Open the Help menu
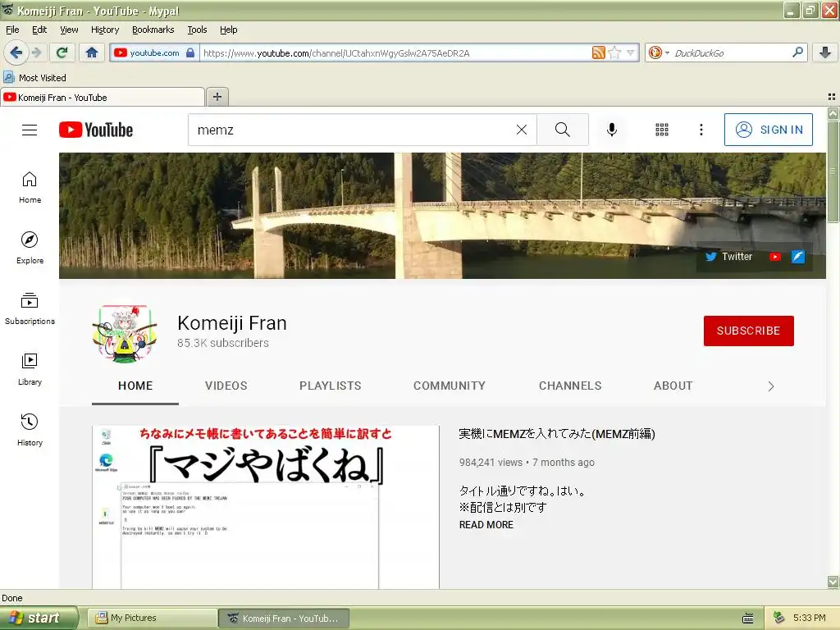Image resolution: width=840 pixels, height=630 pixels. pyautogui.click(x=229, y=30)
